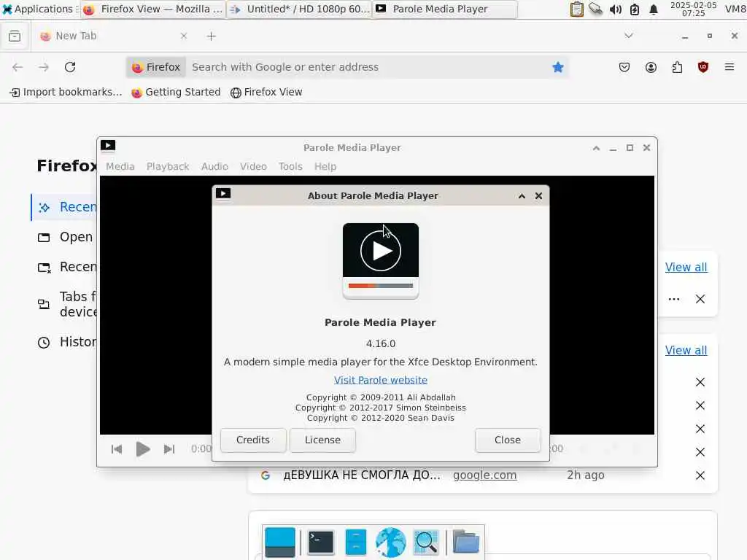Open Tools menu in Parole
Viewport: 747px width, 560px height.
(290, 167)
